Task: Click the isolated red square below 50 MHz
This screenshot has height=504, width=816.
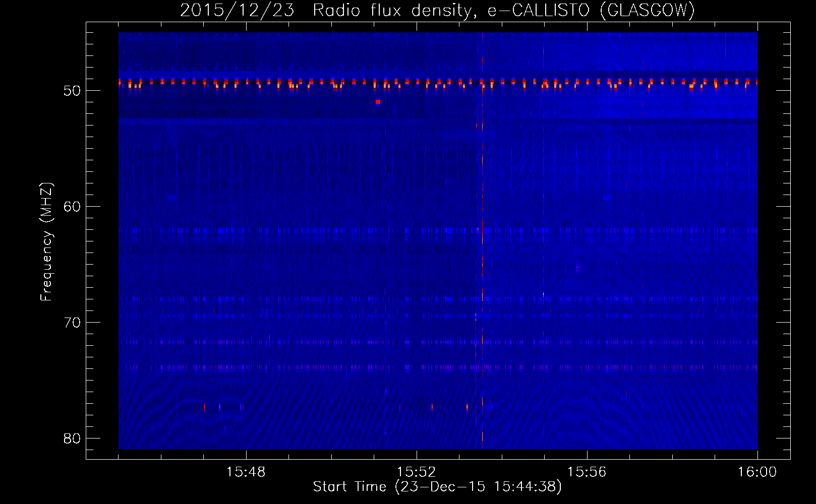Action: (x=378, y=102)
